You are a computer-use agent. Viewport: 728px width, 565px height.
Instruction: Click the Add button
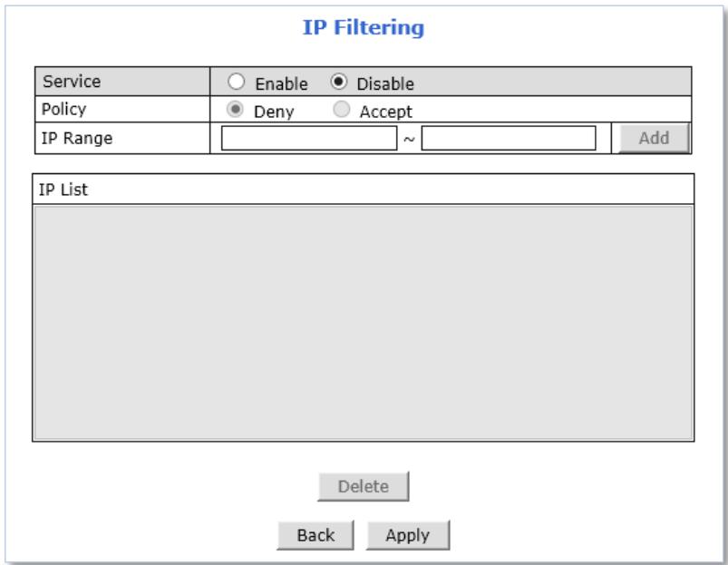pyautogui.click(x=654, y=138)
